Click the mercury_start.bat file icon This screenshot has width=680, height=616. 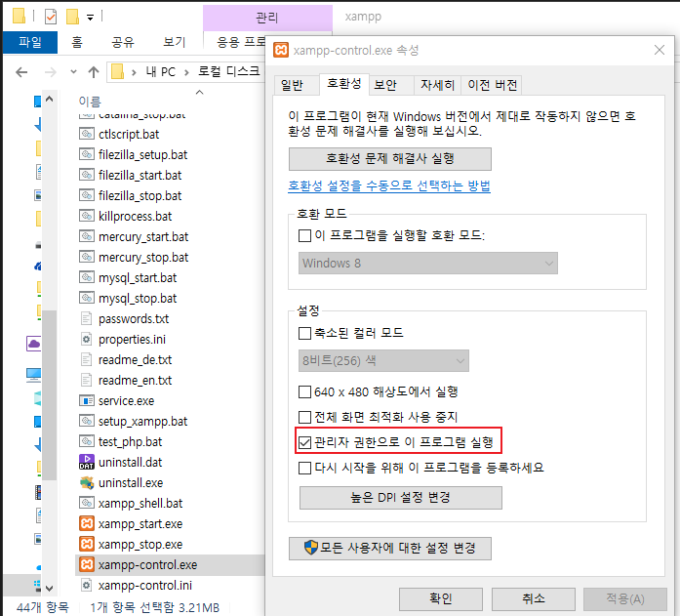coord(87,236)
